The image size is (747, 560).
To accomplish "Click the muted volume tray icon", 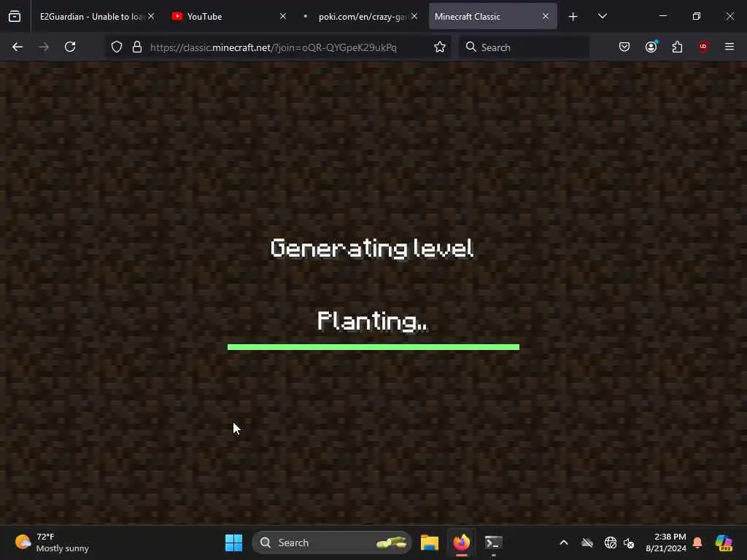I will (629, 542).
